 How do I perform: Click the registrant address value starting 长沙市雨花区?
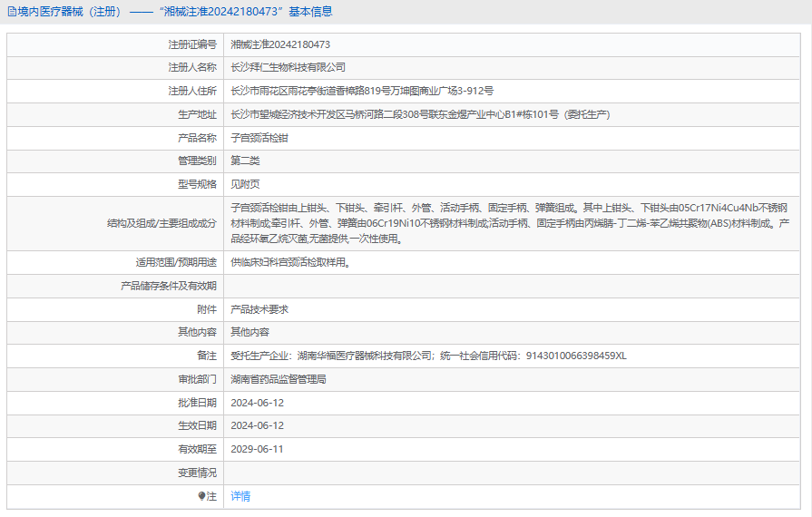click(362, 91)
